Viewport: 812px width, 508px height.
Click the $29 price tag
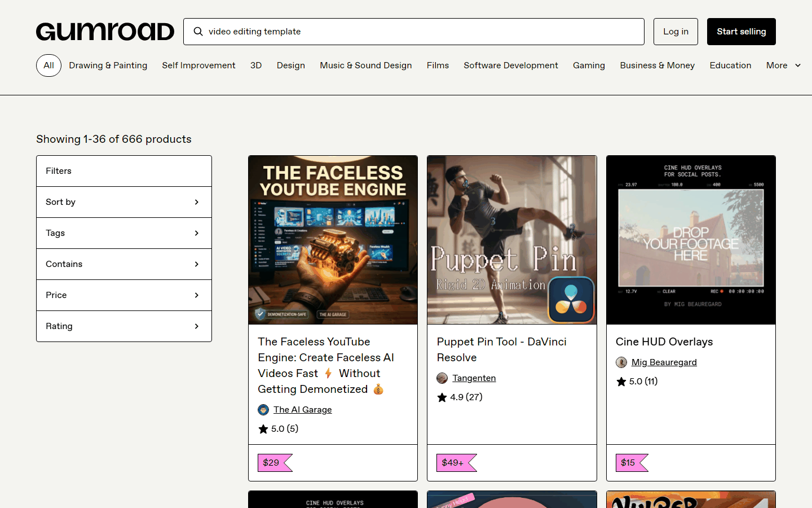click(x=275, y=463)
